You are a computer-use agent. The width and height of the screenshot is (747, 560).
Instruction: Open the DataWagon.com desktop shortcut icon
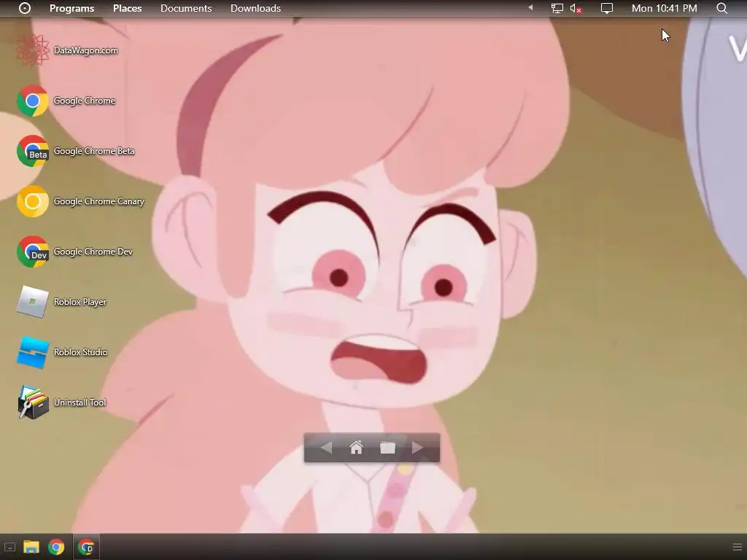pos(33,50)
